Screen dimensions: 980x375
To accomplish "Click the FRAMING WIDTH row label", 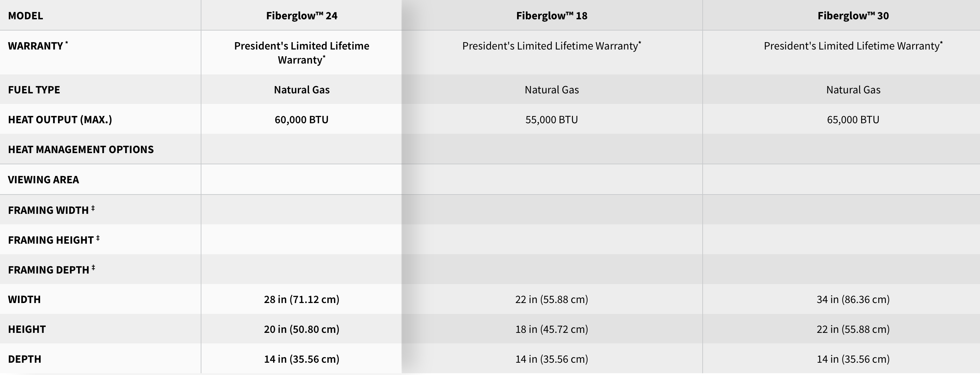I will point(51,210).
